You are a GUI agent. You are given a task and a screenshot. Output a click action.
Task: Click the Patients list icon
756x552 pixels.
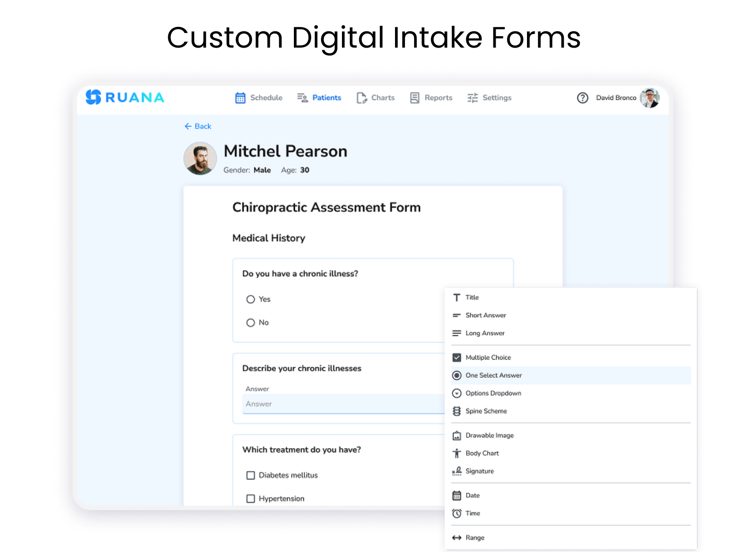click(x=302, y=98)
